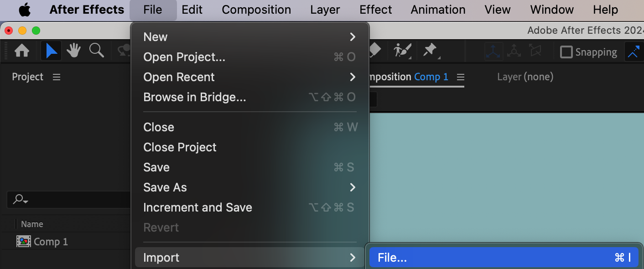
Task: Choose Import File... from submenu
Action: tap(504, 258)
